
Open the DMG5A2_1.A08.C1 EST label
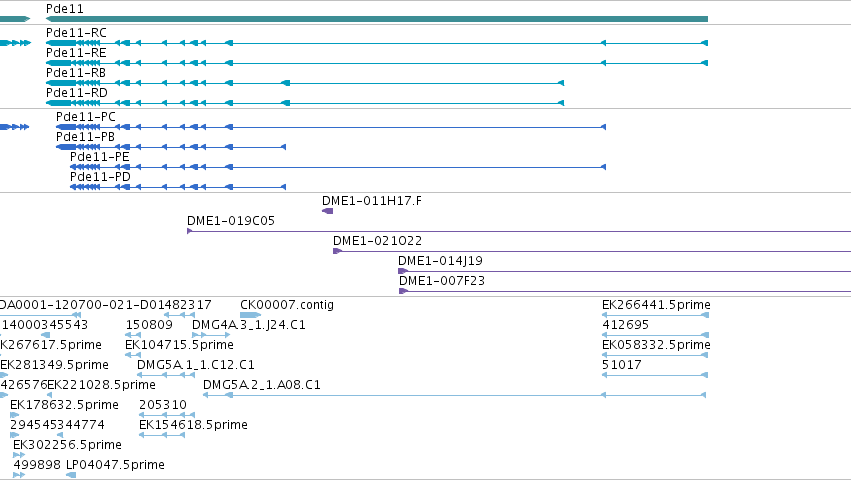pyautogui.click(x=262, y=386)
